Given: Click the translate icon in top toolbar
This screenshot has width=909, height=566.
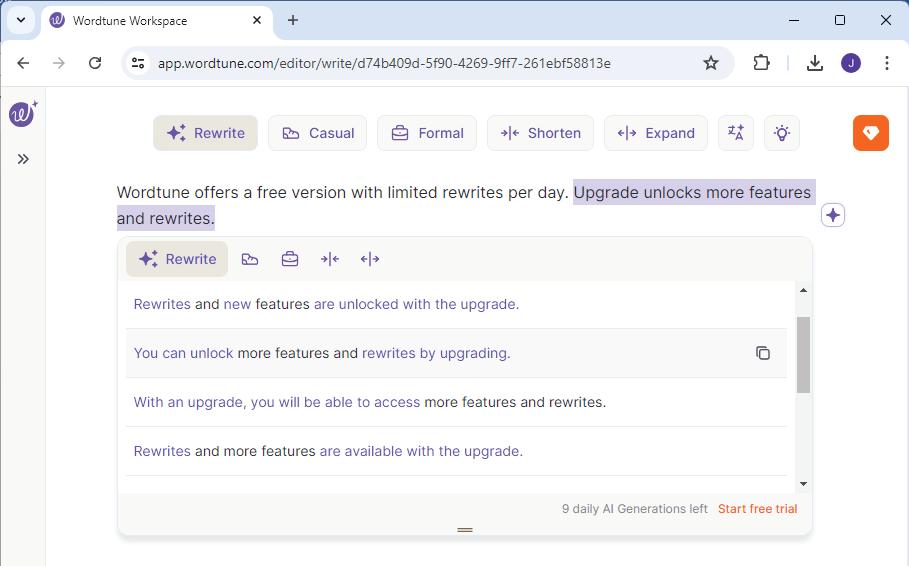Looking at the screenshot, I should click(736, 133).
